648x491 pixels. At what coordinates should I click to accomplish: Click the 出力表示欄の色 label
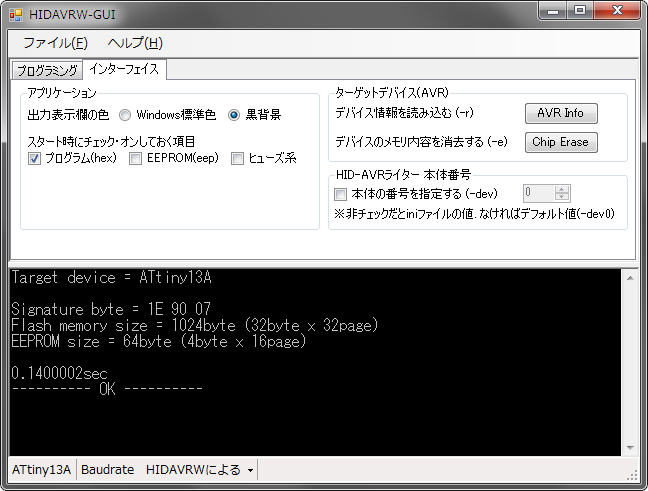tap(68, 115)
